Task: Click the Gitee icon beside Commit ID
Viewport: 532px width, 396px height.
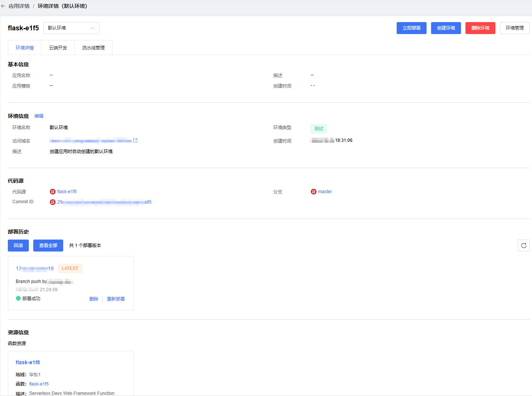Action: [53, 202]
